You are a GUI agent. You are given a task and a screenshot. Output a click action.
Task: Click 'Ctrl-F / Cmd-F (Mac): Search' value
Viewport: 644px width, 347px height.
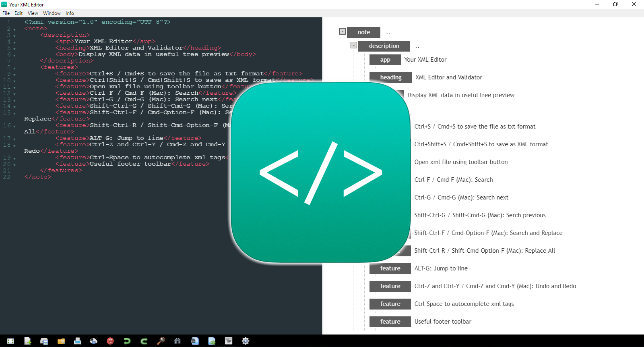click(x=454, y=180)
